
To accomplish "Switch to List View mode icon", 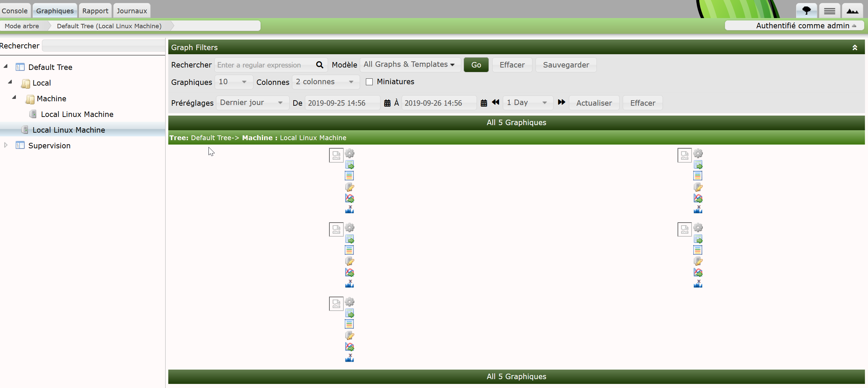I will point(830,11).
